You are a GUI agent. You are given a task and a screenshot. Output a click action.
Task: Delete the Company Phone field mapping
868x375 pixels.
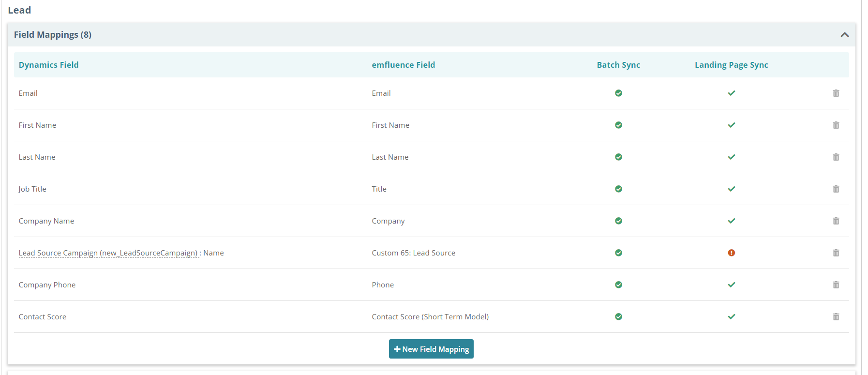coord(836,285)
